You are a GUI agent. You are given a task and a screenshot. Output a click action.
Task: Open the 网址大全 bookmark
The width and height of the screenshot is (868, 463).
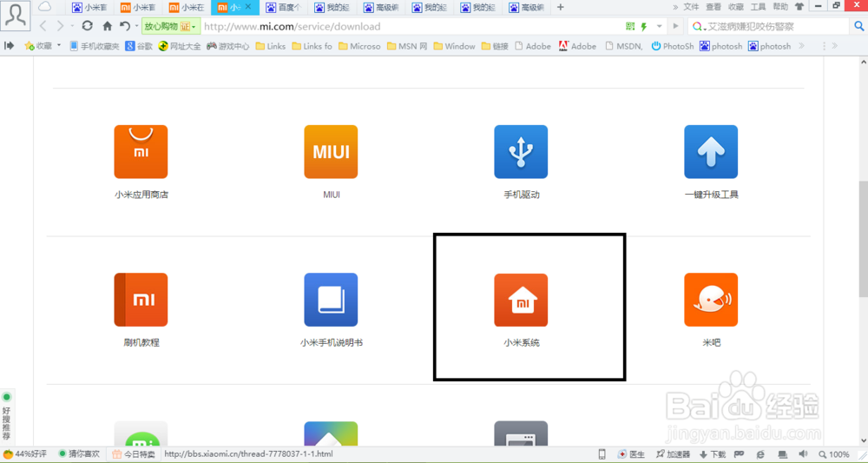[x=180, y=46]
